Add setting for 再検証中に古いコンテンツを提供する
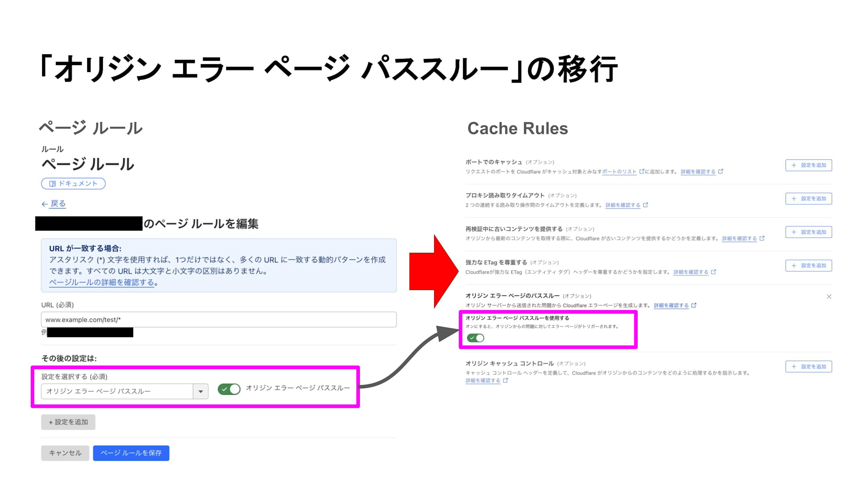 [809, 232]
